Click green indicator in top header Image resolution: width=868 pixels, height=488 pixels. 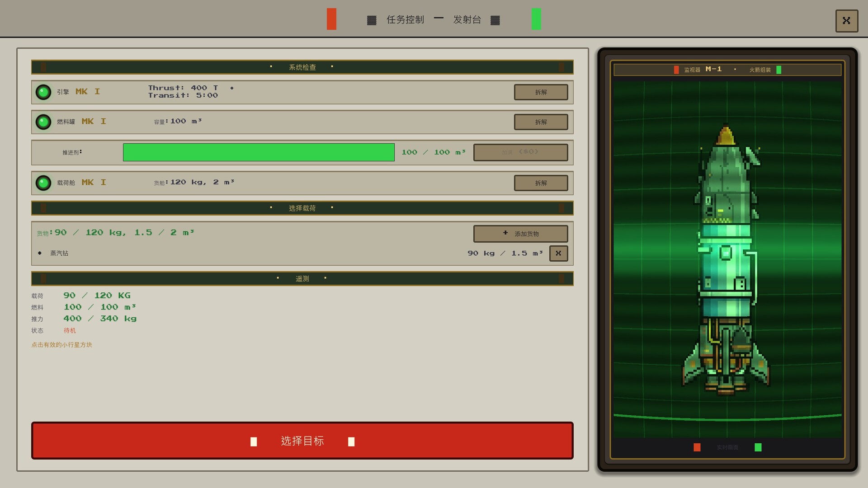tap(536, 19)
